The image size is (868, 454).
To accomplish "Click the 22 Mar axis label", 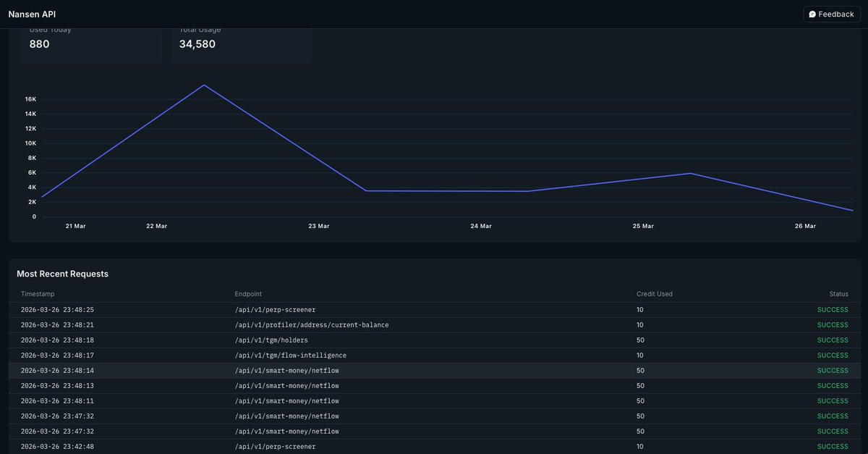I will tap(156, 227).
